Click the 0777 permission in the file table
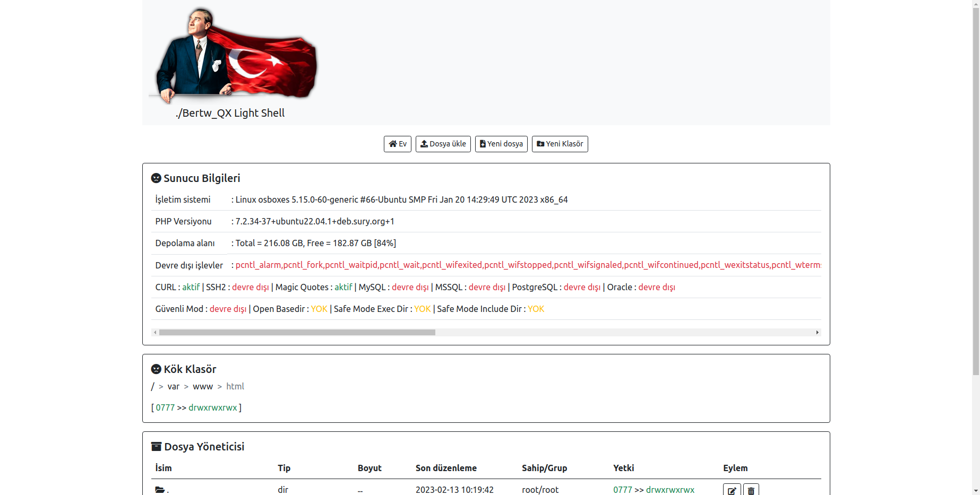This screenshot has width=980, height=495. coord(623,490)
